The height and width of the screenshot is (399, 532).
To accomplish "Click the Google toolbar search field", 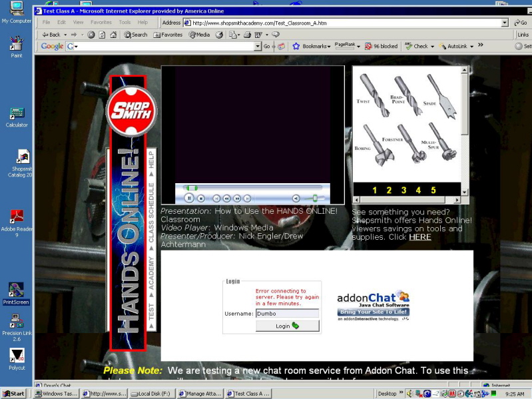I will pyautogui.click(x=166, y=46).
